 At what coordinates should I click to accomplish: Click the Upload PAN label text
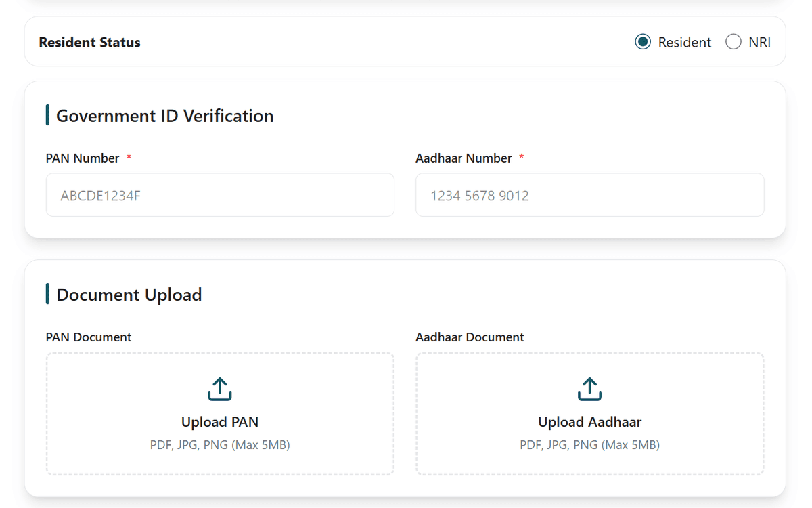[x=220, y=421]
